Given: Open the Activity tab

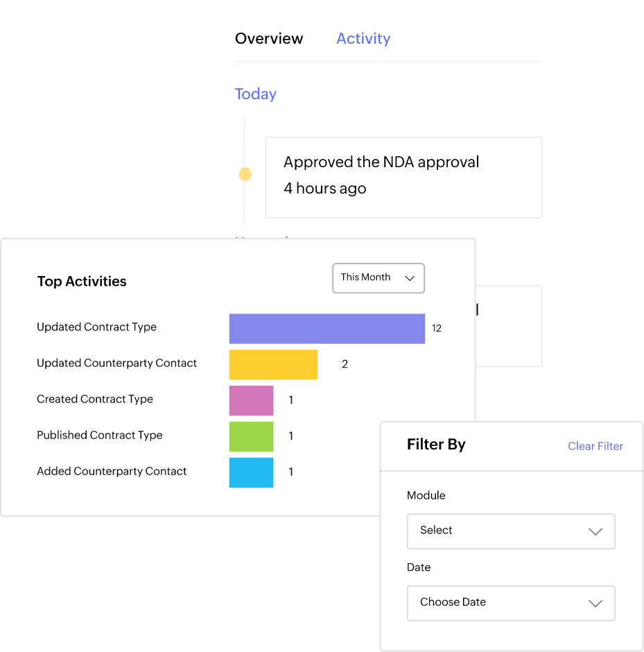Looking at the screenshot, I should pyautogui.click(x=363, y=39).
